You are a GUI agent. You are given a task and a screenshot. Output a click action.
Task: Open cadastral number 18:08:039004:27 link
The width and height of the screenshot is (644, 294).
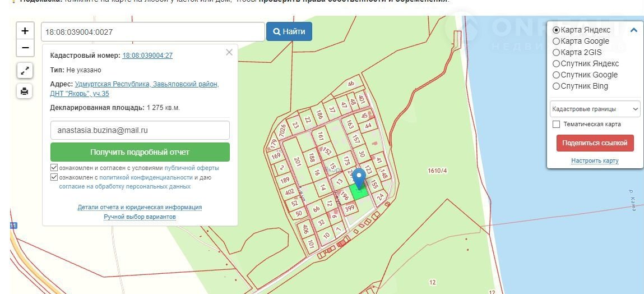147,56
